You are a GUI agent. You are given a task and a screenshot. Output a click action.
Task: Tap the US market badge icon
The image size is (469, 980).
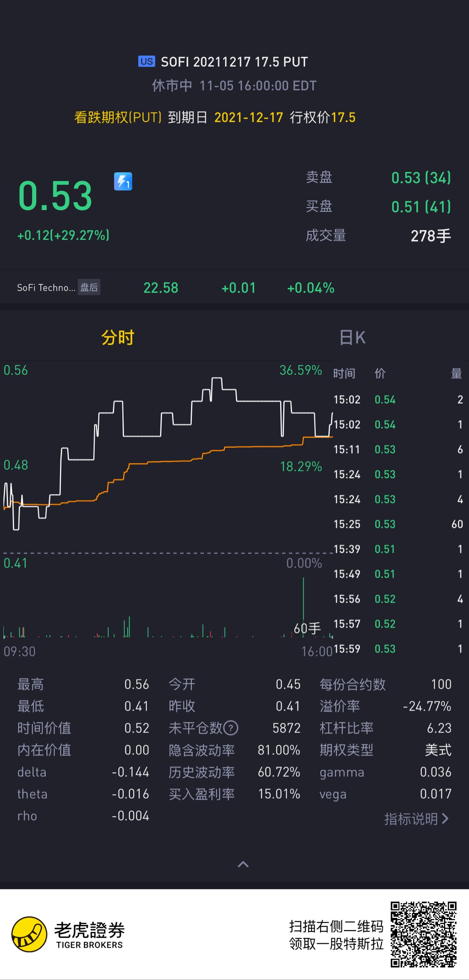coord(146,61)
